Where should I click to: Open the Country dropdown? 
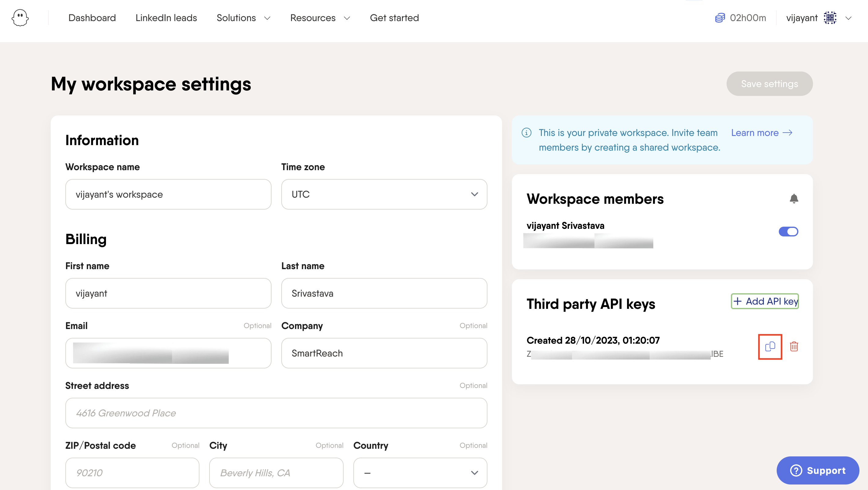coord(420,473)
